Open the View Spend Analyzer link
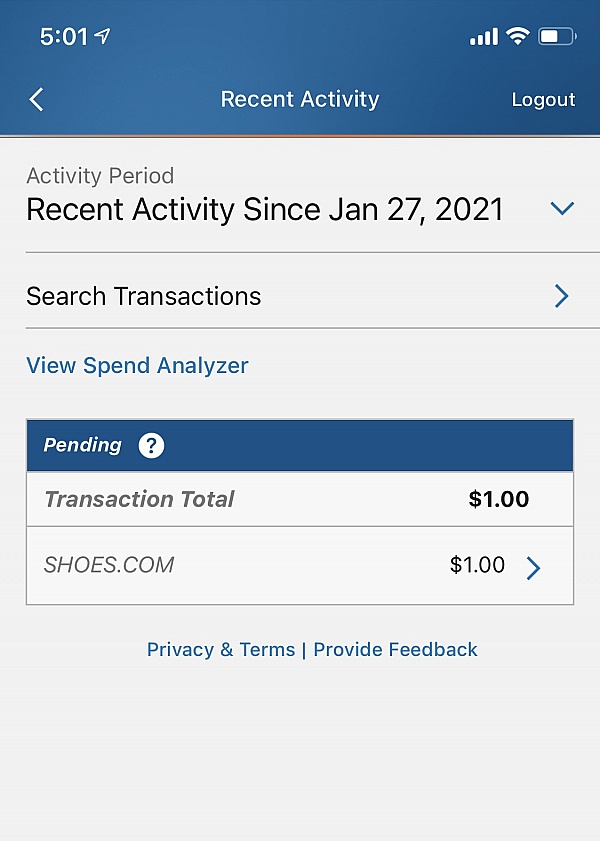The image size is (600, 841). coord(137,366)
